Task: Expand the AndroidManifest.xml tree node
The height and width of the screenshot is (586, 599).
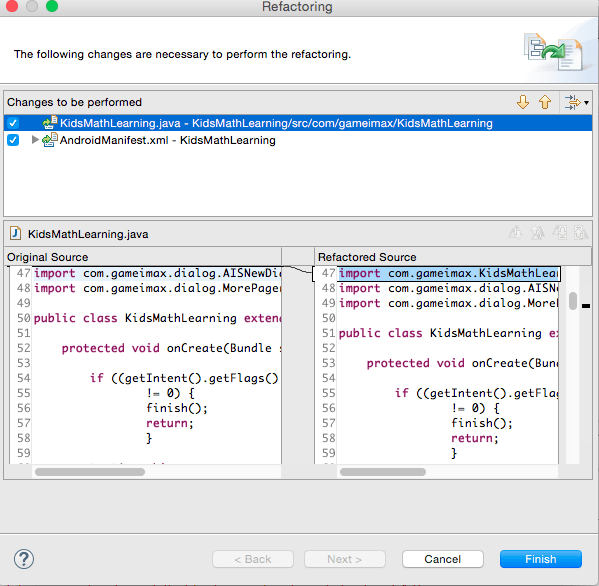Action: [35, 140]
